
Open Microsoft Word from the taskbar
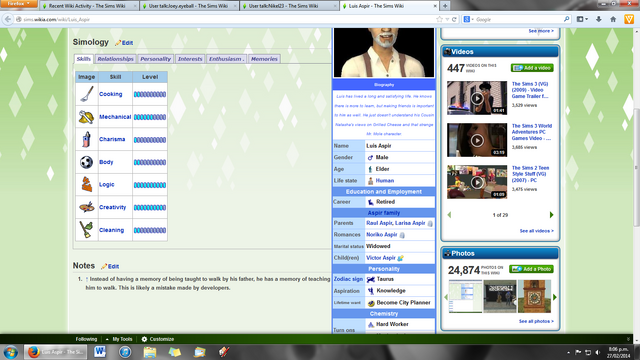pyautogui.click(x=100, y=351)
